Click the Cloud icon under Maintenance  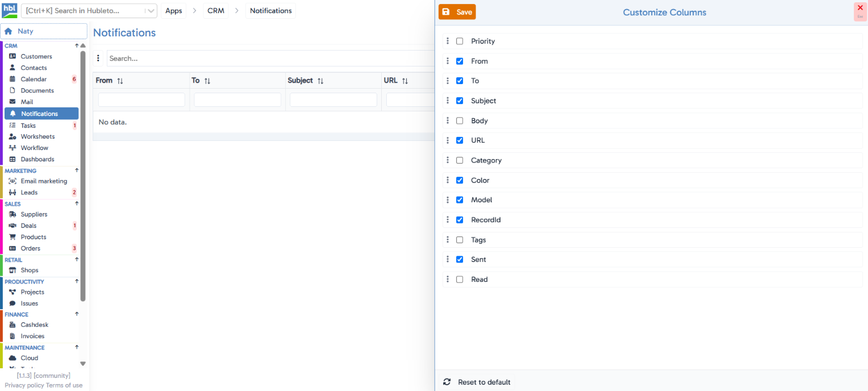[x=12, y=358]
